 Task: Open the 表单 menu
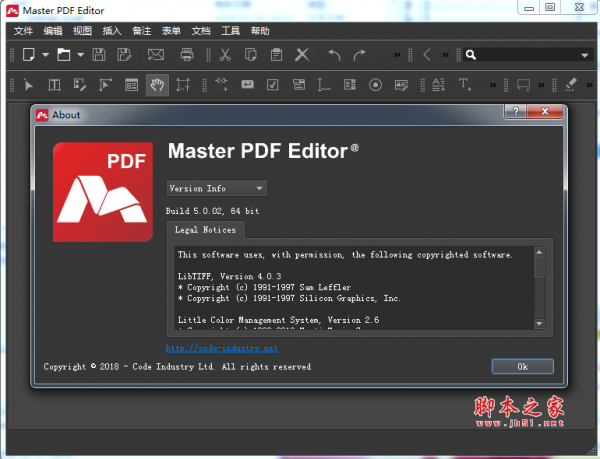click(x=171, y=31)
